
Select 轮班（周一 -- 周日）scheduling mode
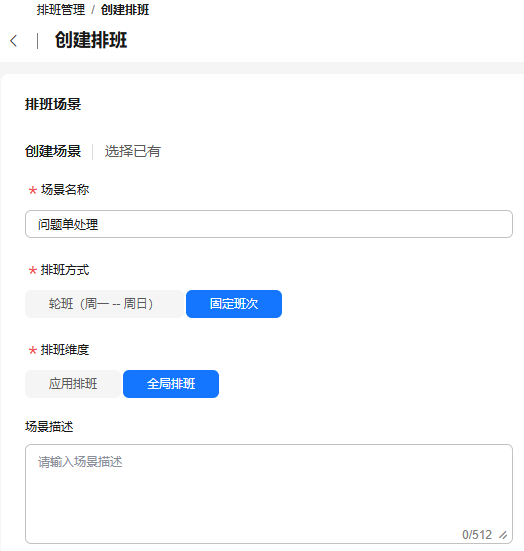(104, 304)
